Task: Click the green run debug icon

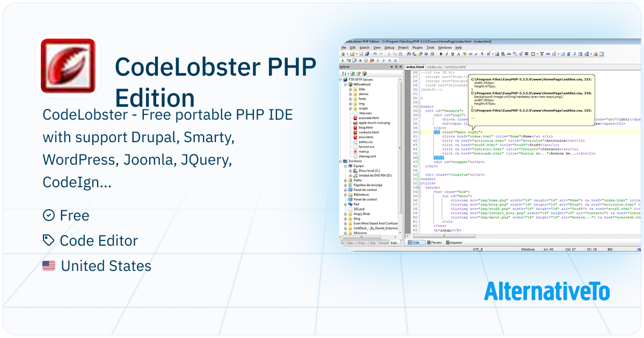Action: click(x=342, y=60)
